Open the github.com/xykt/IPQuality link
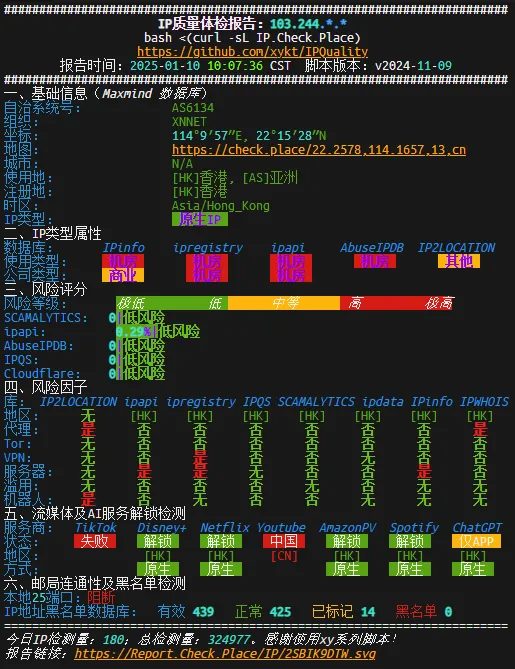 [x=252, y=52]
